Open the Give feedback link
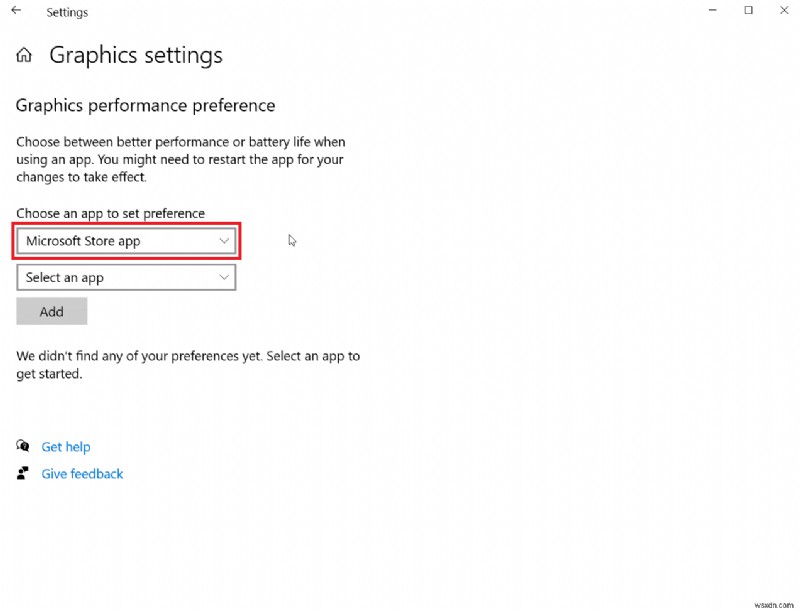Screen dimensions: 800x611 click(81, 474)
